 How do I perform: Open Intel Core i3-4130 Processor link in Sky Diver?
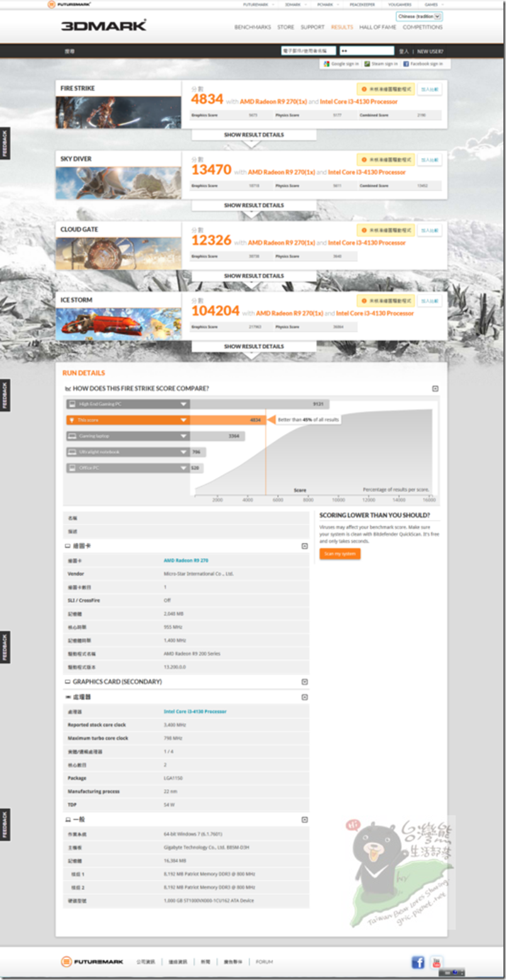[x=366, y=172]
